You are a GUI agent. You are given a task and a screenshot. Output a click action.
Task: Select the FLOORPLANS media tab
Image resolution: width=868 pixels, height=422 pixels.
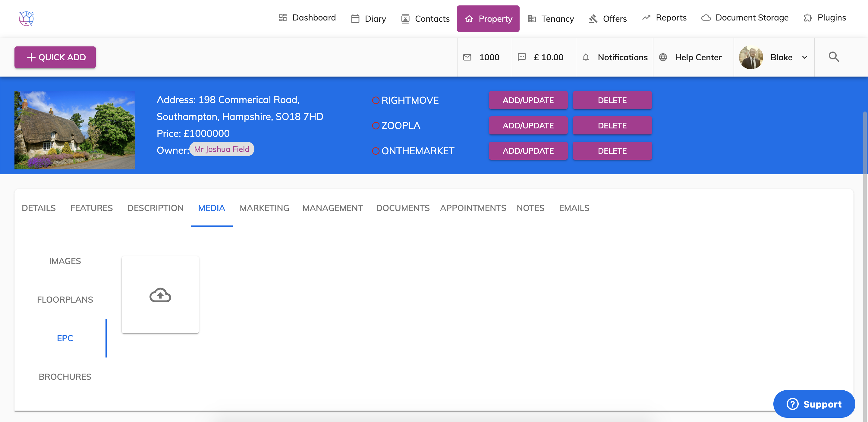point(65,299)
